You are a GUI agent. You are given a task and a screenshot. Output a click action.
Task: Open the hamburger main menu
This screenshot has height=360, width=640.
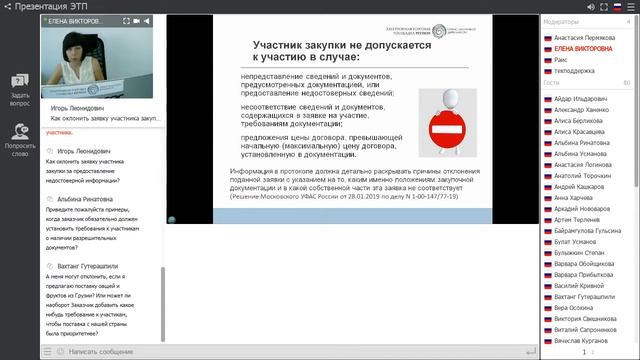631,7
